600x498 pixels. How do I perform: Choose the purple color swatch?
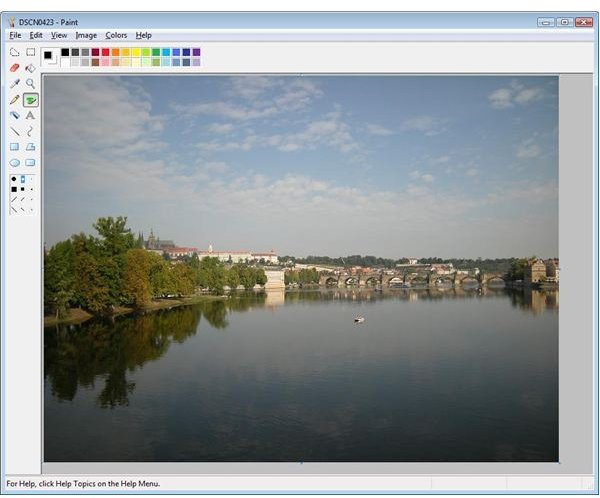[x=196, y=52]
